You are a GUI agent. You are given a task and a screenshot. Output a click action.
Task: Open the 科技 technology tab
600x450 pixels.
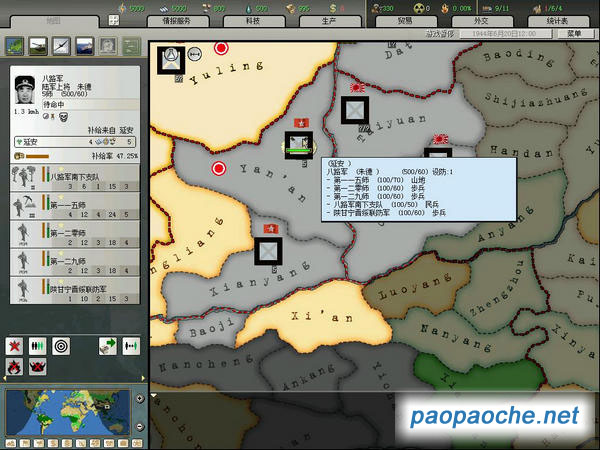click(x=253, y=21)
